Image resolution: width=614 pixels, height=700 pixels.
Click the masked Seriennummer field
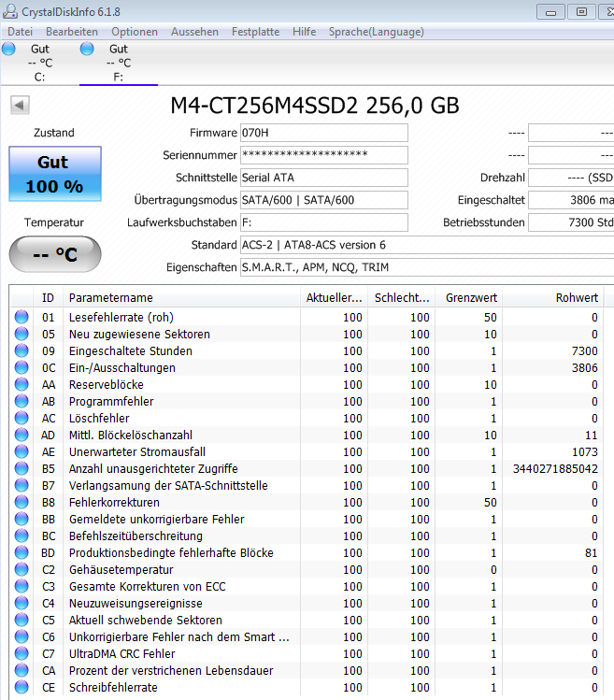click(x=324, y=155)
